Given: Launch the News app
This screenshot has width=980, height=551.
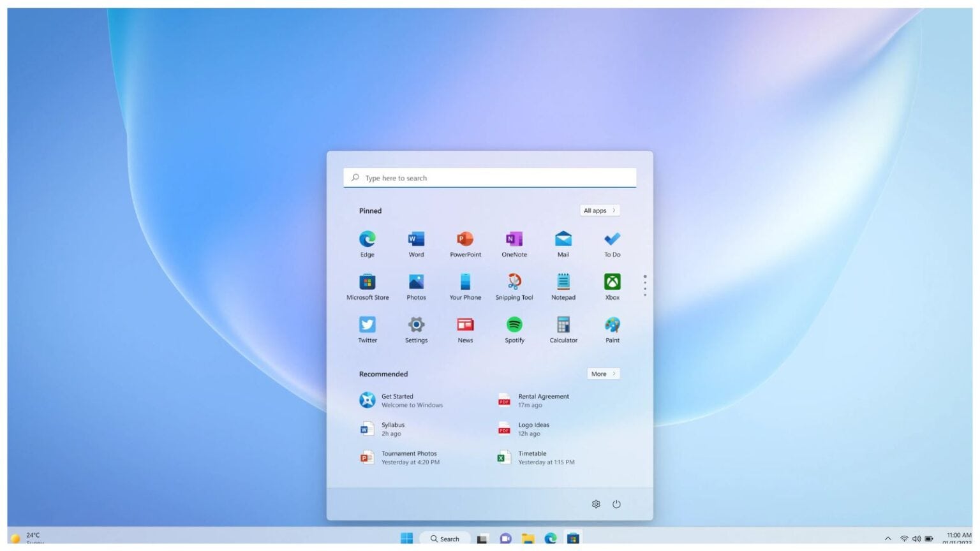Looking at the screenshot, I should (x=465, y=329).
